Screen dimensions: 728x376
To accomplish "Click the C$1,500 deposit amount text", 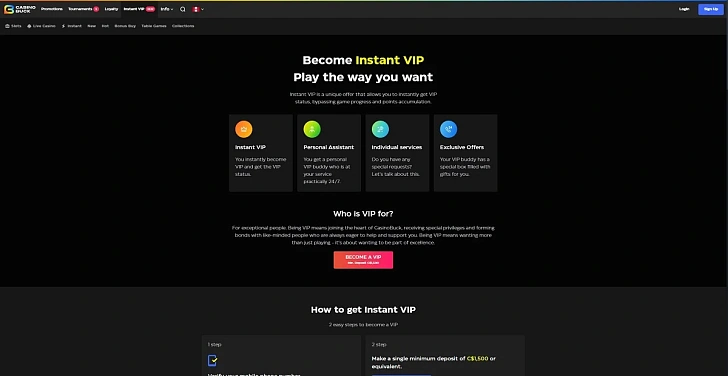I will pos(478,358).
